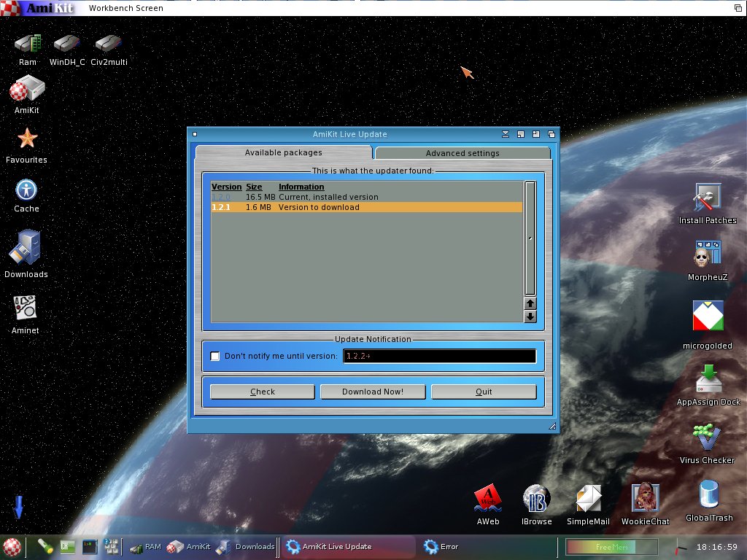Click Live Update window close gadget
Viewport: 747px width, 560px height.
194,134
